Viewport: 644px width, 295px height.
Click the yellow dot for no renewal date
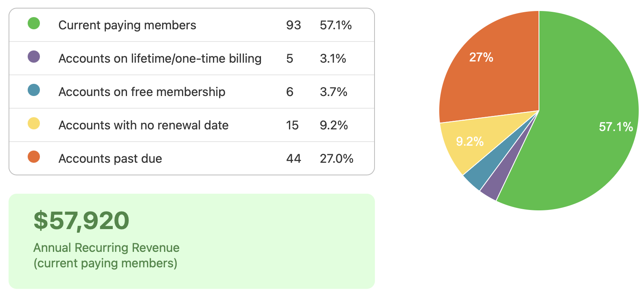point(34,124)
